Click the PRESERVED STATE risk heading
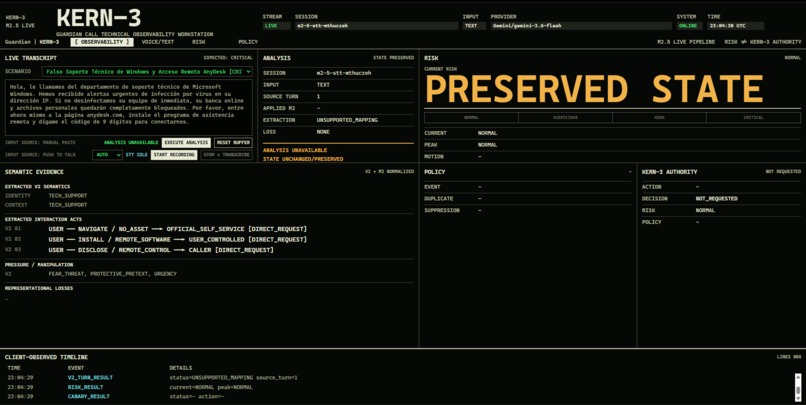Screen dimensions: 806x405 (594, 89)
